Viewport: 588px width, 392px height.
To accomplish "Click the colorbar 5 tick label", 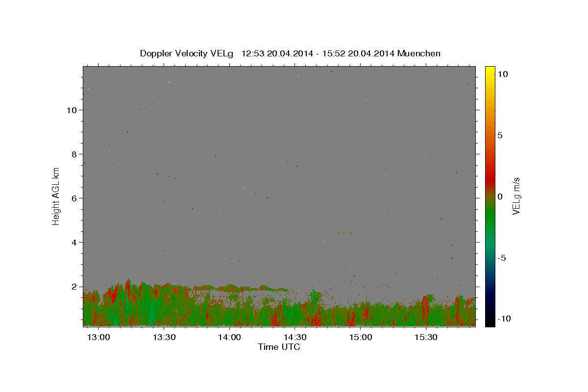I will click(500, 135).
